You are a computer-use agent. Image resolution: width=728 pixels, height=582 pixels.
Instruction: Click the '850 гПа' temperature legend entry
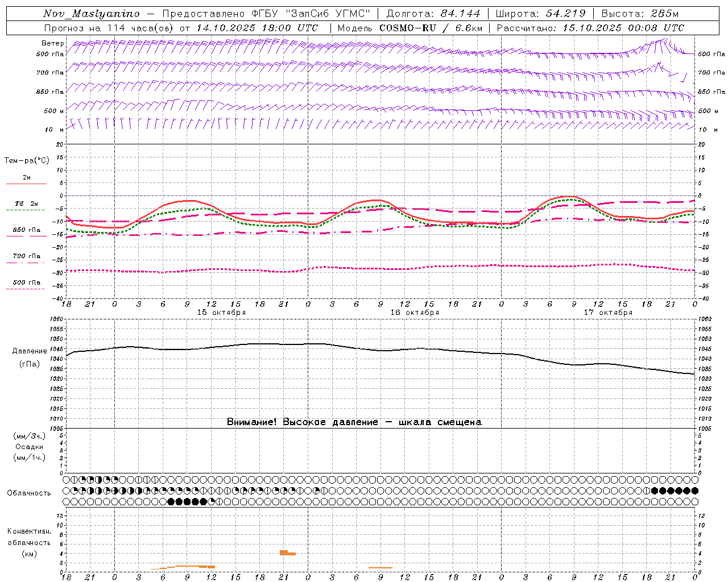(x=27, y=230)
